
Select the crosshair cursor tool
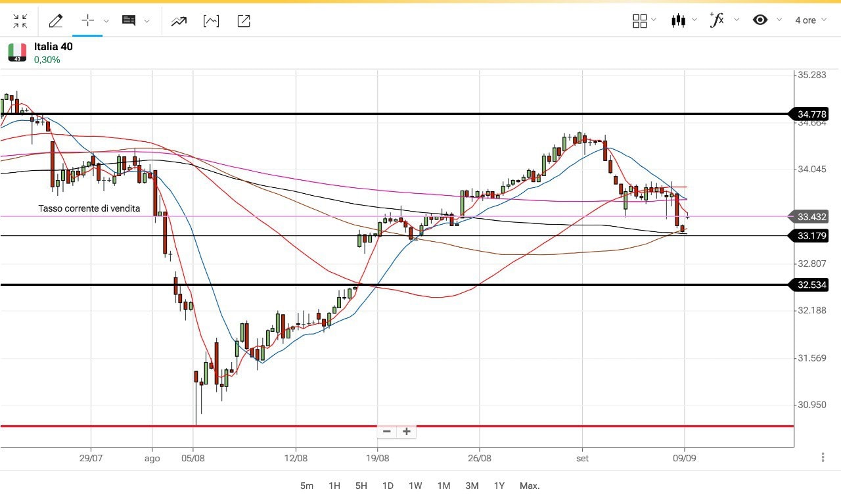tap(87, 20)
